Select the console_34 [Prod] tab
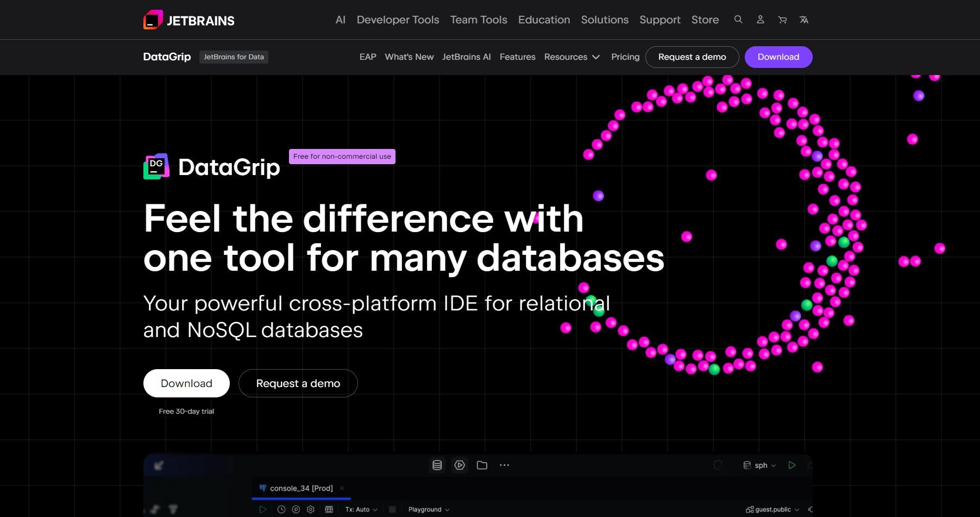Viewport: 980px width, 517px height. 301,488
